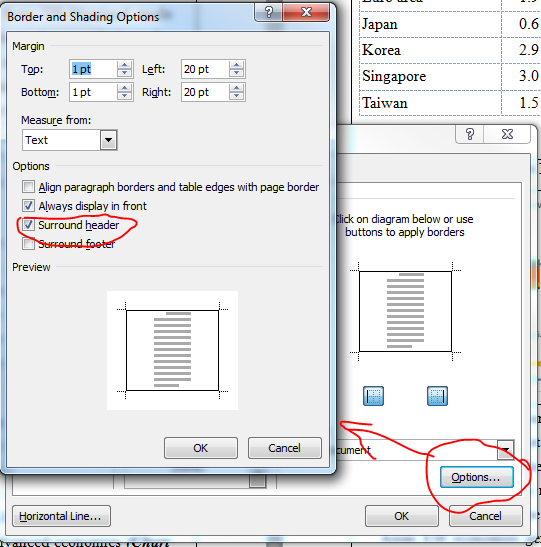
Task: Click Cancel in Borders and Shading dialog
Action: coord(486,516)
